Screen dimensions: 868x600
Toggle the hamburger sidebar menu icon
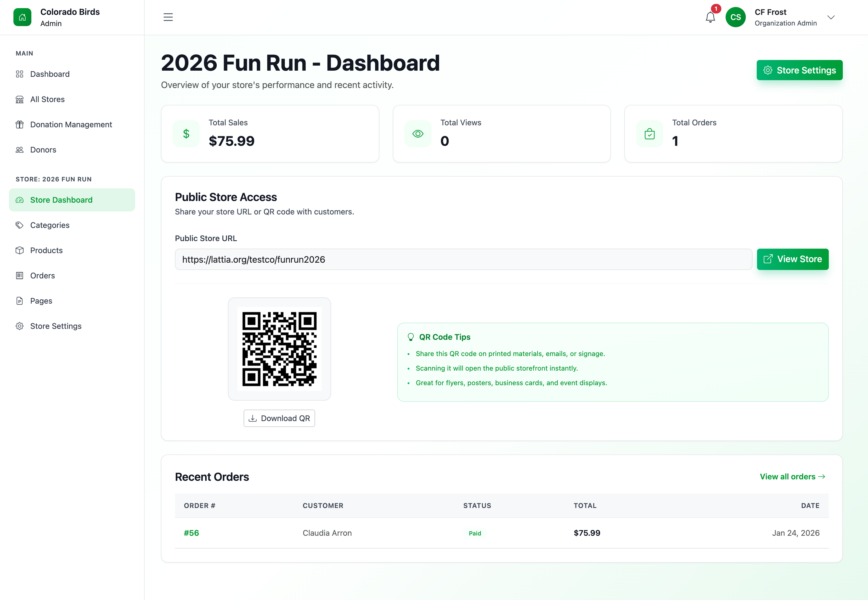(x=168, y=17)
